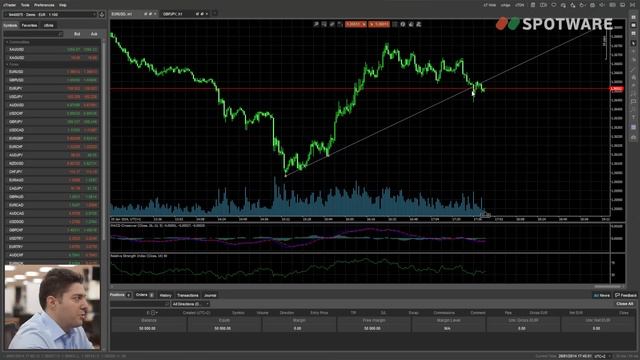Close the EURUSD chart tab

(x=155, y=14)
